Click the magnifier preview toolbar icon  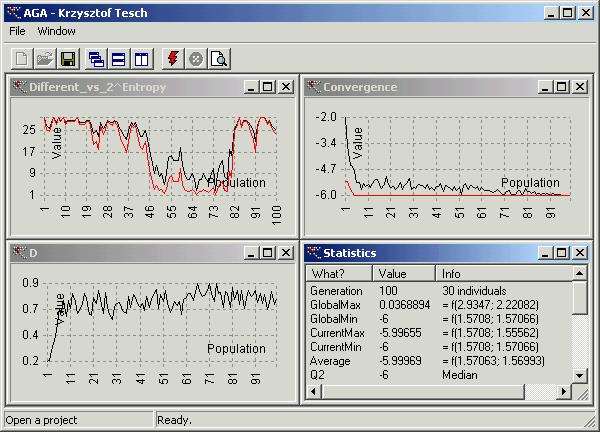219,59
